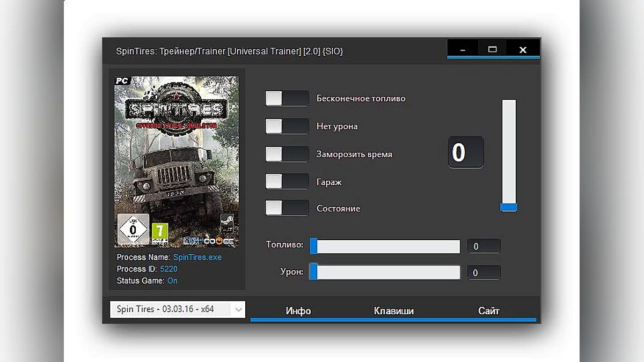
Task: Enable the Бесконечное топливо switch
Action: [x=287, y=98]
